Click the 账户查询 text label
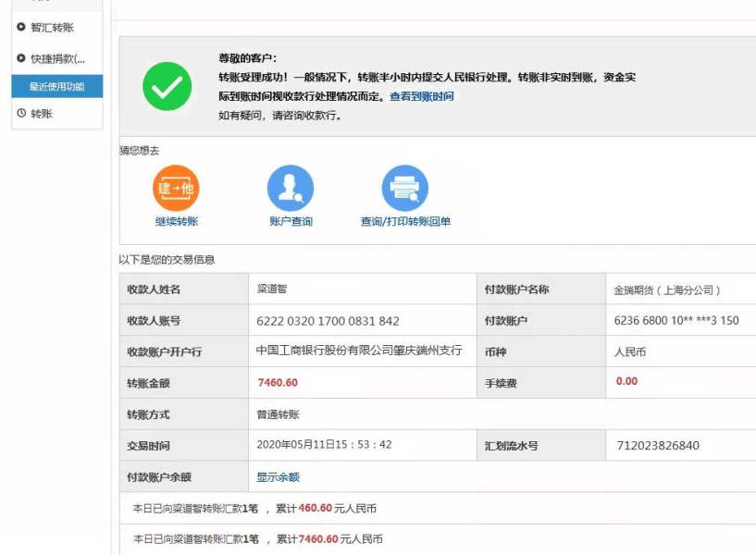This screenshot has width=756, height=555. click(291, 221)
